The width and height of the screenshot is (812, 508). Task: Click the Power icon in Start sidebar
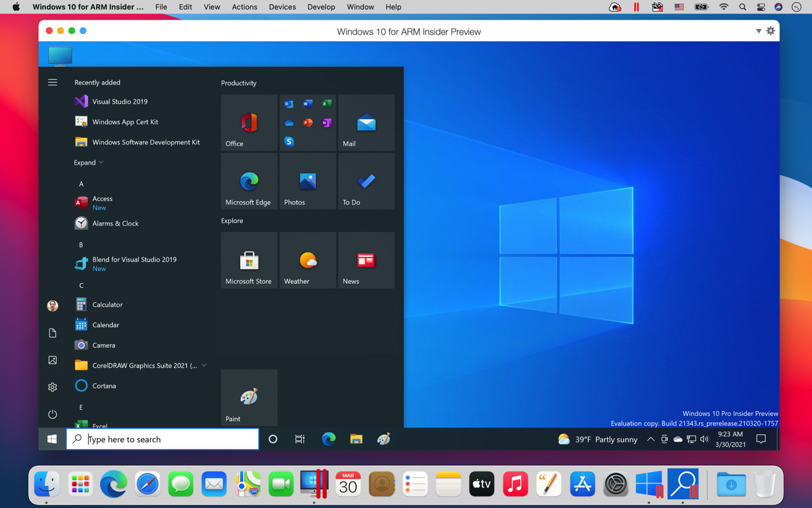point(53,414)
